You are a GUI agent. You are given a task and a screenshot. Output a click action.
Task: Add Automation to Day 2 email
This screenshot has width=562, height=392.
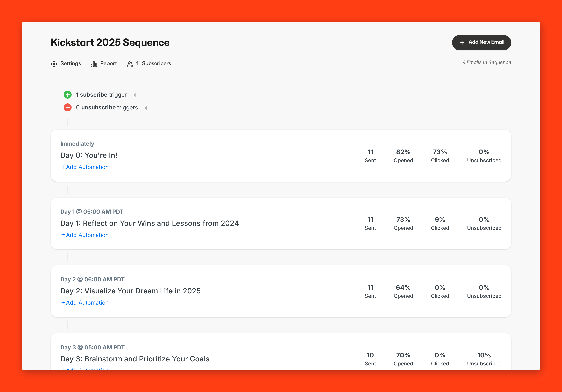85,303
